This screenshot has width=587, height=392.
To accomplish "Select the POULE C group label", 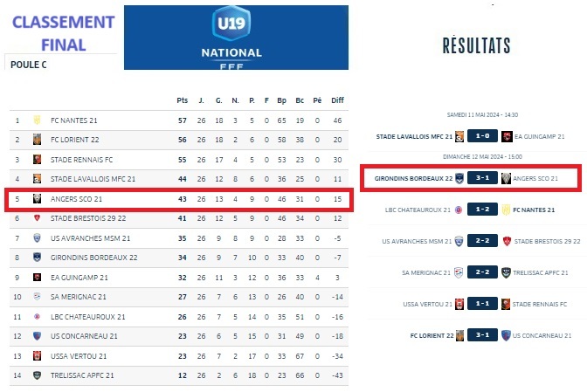I will coord(30,65).
